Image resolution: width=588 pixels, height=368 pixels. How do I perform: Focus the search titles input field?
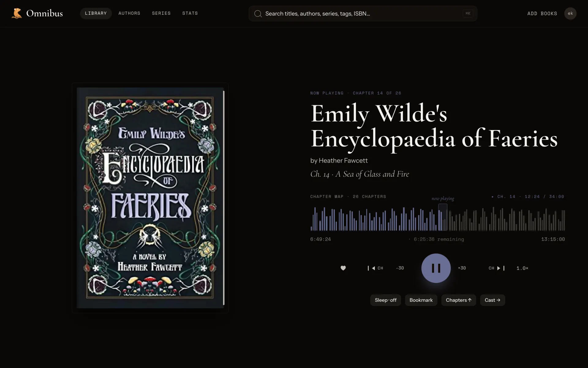click(x=363, y=13)
